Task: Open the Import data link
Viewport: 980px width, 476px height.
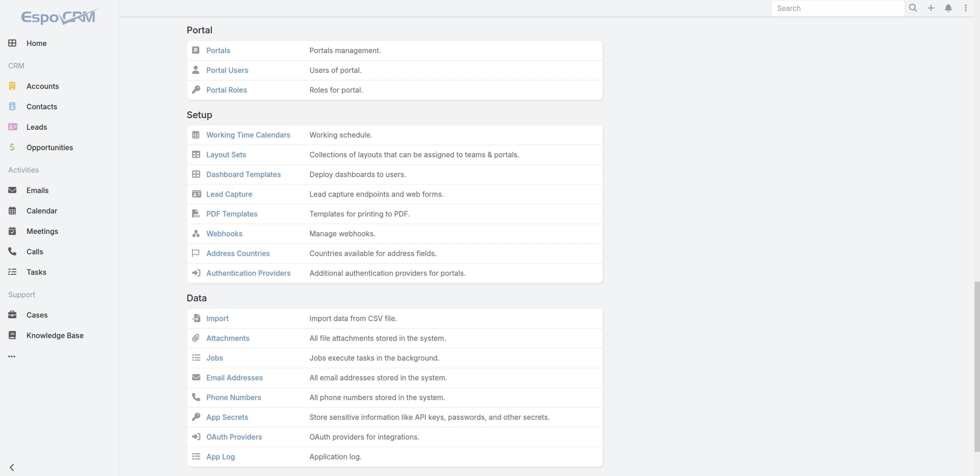Action: (217, 319)
